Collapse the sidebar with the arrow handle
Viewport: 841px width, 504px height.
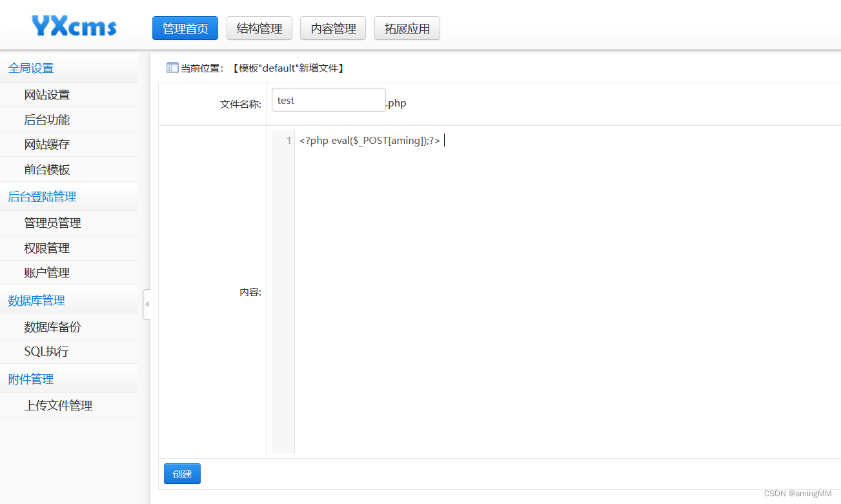[147, 304]
